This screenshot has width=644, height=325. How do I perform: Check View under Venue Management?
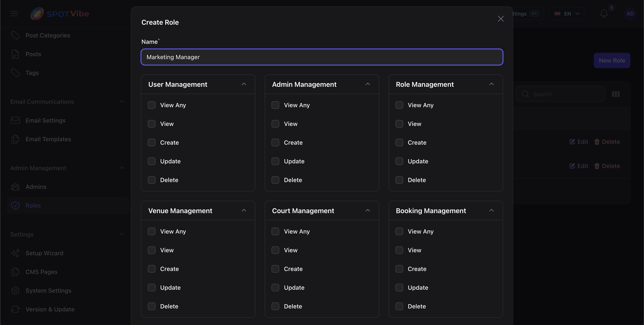(151, 250)
